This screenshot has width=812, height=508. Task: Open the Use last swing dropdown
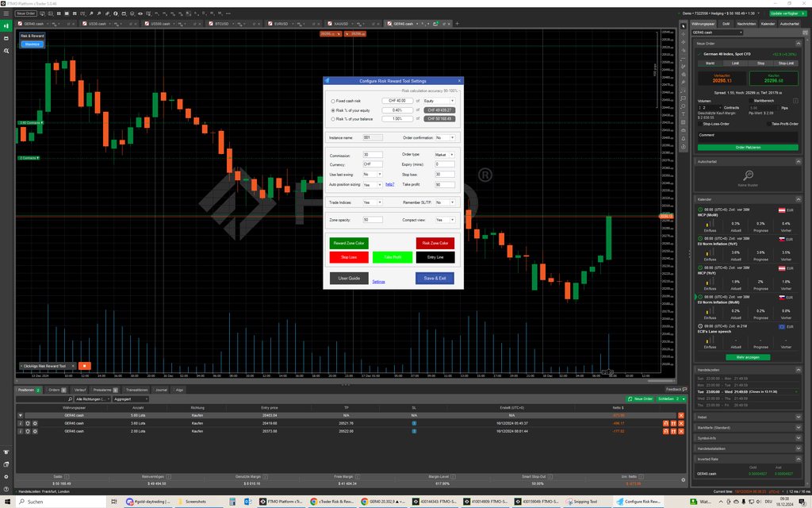click(373, 175)
